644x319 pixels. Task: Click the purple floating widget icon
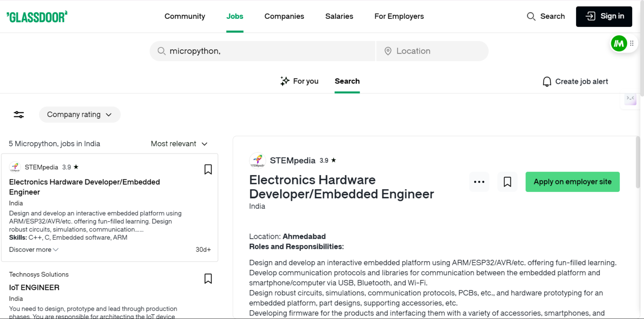tap(630, 99)
